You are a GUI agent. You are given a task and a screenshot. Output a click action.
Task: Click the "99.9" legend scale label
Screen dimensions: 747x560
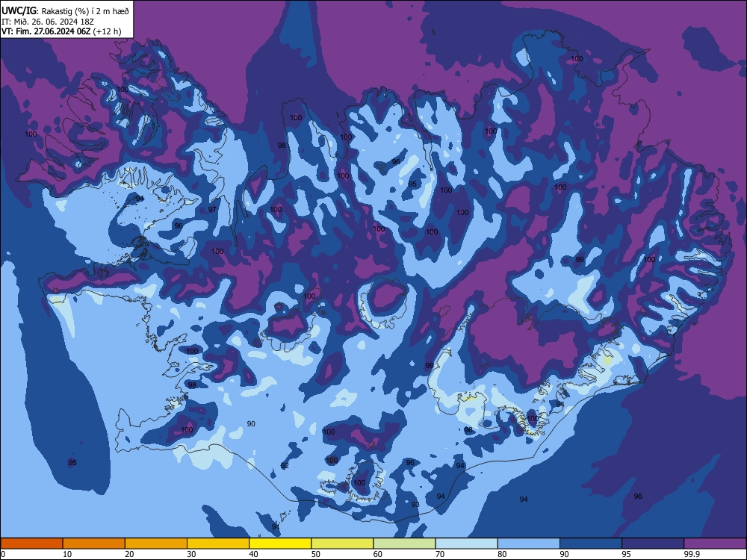691,554
